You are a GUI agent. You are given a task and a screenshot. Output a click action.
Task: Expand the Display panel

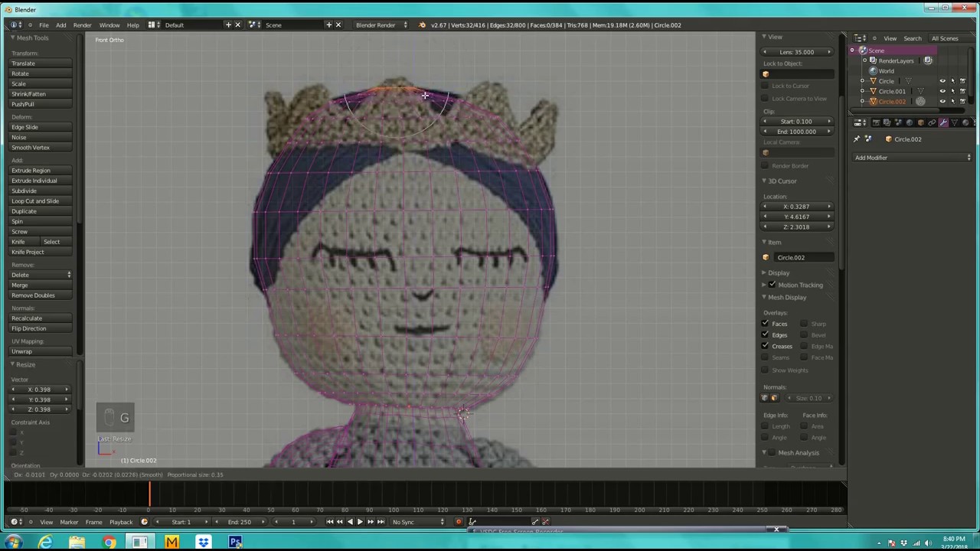tap(763, 272)
